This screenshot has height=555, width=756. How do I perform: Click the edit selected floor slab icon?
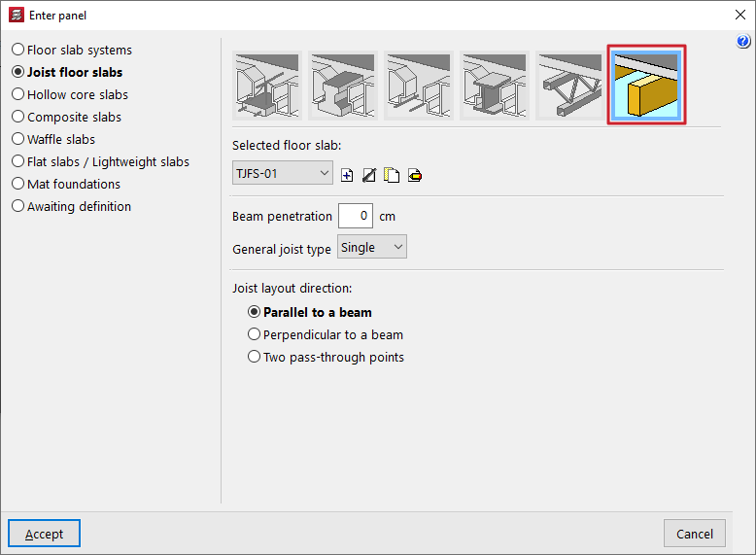click(x=369, y=175)
